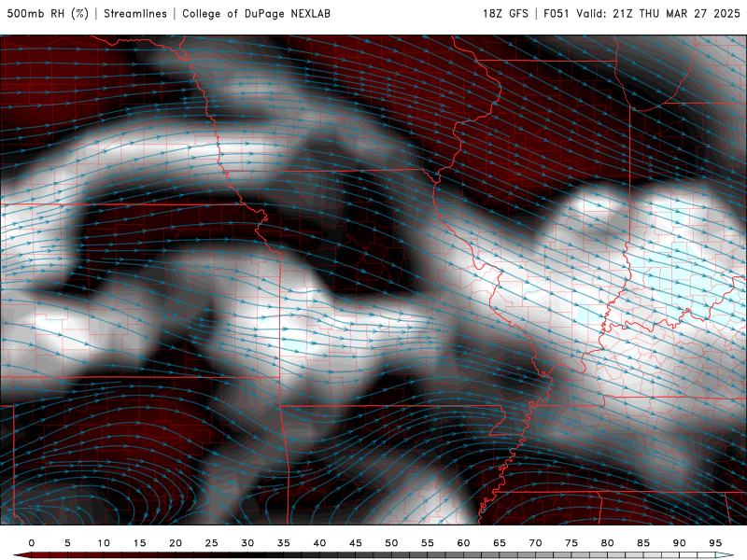Pick the '65' tick label on scale
The width and height of the screenshot is (747, 560).
(500, 543)
